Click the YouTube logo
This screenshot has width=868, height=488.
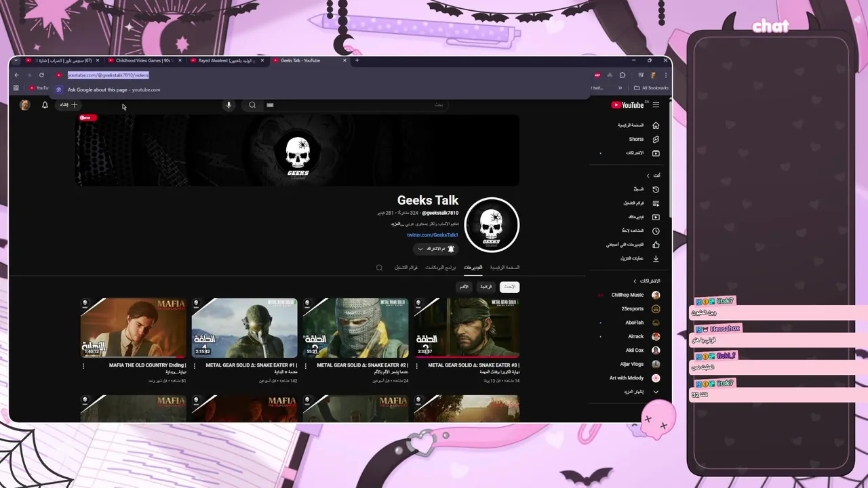point(627,105)
